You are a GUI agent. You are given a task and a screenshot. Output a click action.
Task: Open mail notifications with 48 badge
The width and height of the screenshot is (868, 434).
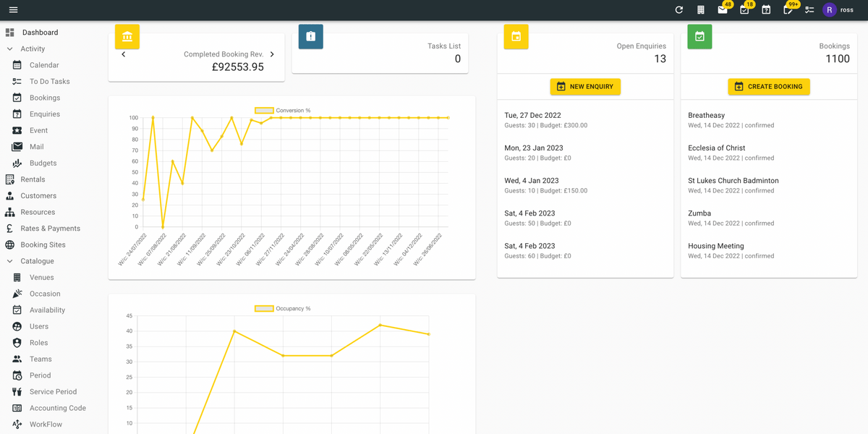click(x=723, y=10)
